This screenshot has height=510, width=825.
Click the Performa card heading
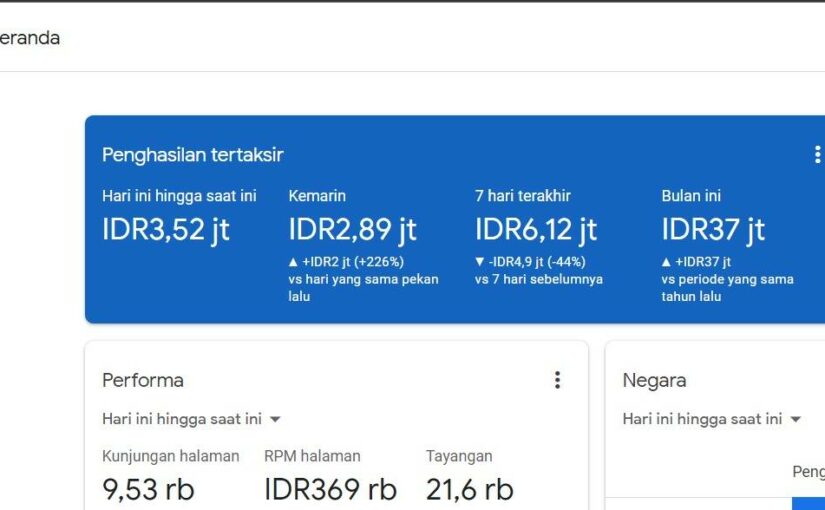[143, 380]
